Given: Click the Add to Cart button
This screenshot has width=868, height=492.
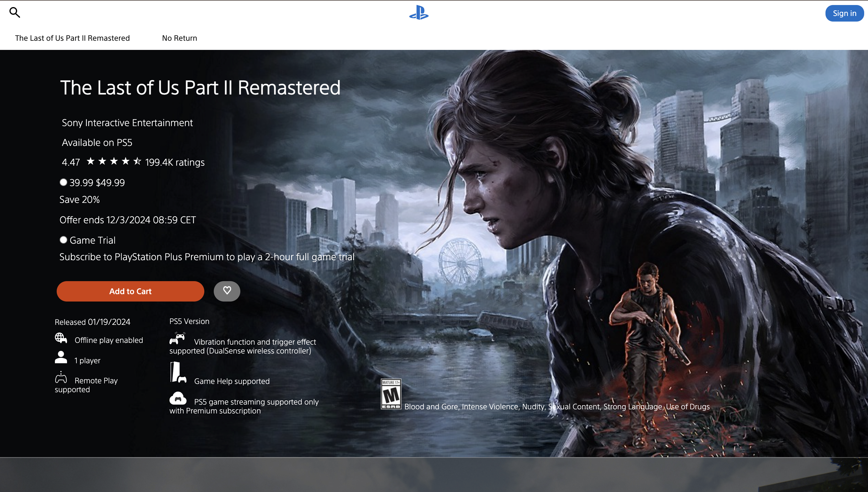Looking at the screenshot, I should [x=130, y=291].
